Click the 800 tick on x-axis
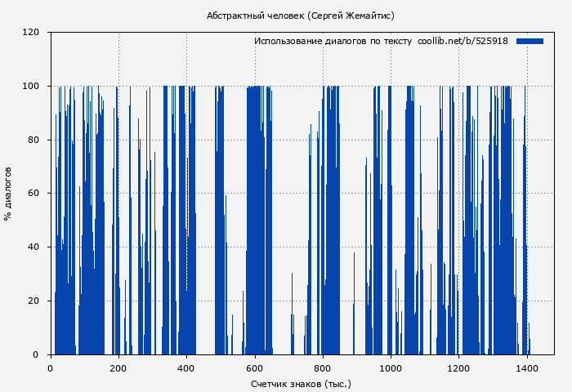The height and width of the screenshot is (392, 572). (323, 368)
